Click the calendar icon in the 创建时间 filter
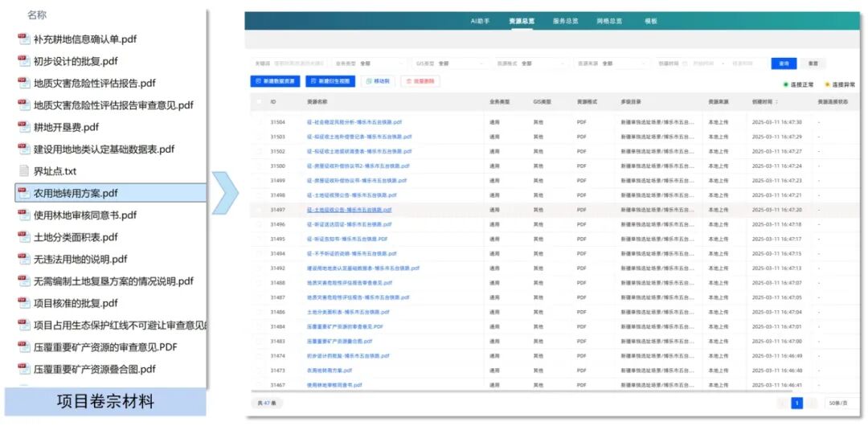This screenshot has width=868, height=426. 684,63
